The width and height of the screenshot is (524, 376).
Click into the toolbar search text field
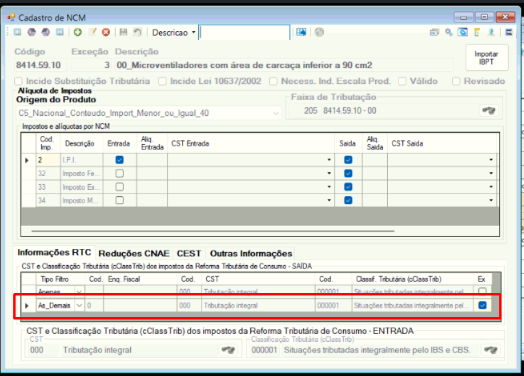point(244,32)
